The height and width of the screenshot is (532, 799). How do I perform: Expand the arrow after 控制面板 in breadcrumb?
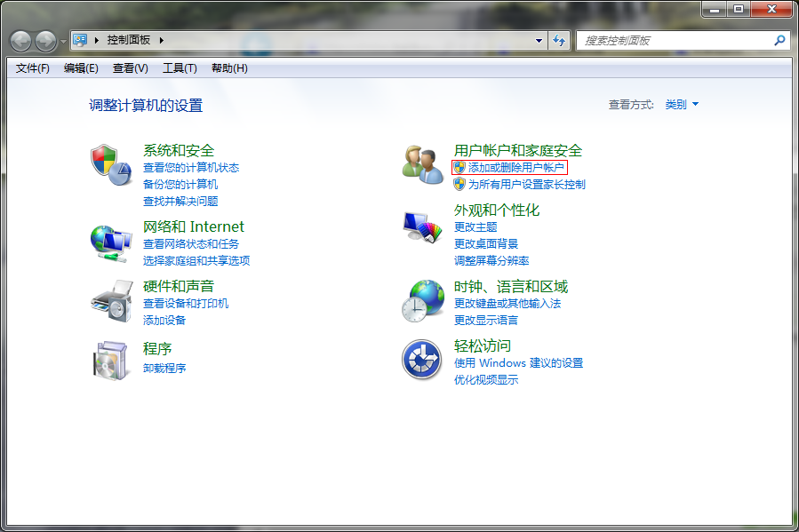[161, 40]
